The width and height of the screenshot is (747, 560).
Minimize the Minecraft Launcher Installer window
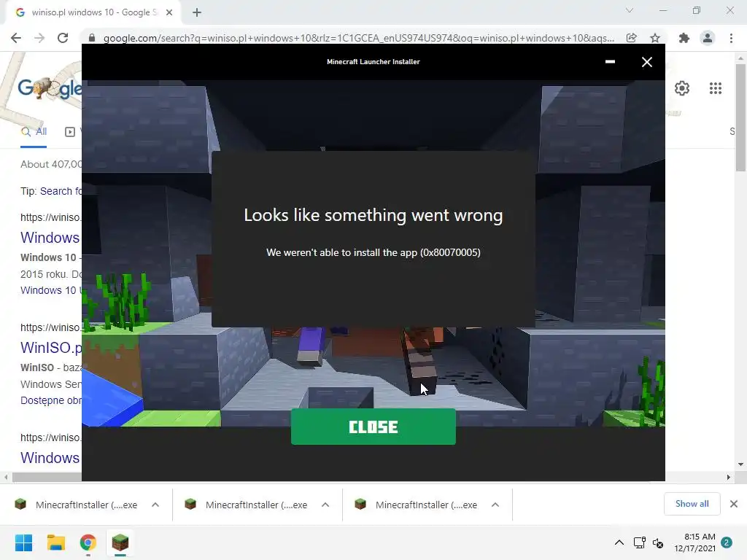pos(610,61)
